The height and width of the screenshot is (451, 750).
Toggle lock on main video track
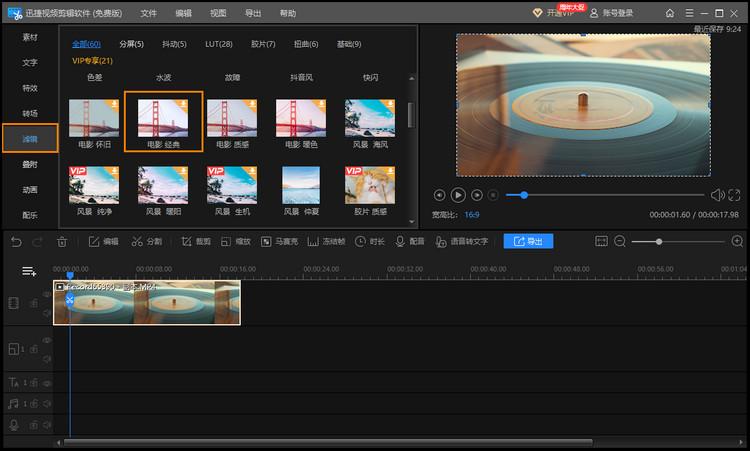click(x=33, y=303)
